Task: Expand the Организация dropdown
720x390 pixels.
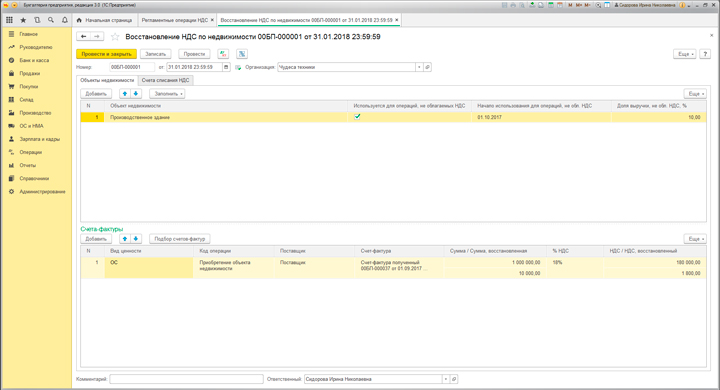Action: tap(419, 67)
